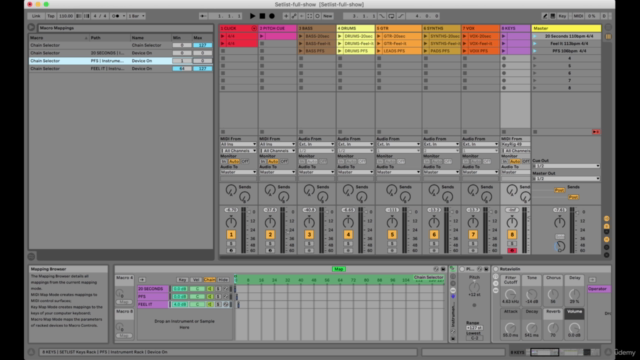The image size is (640, 360).
Task: Open the PITCH CUE All Channels dropdown
Action: click(x=278, y=151)
